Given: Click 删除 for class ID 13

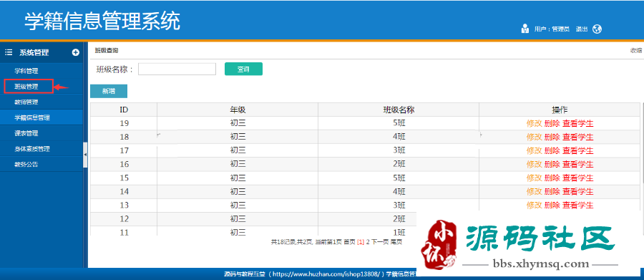Looking at the screenshot, I should [552, 206].
